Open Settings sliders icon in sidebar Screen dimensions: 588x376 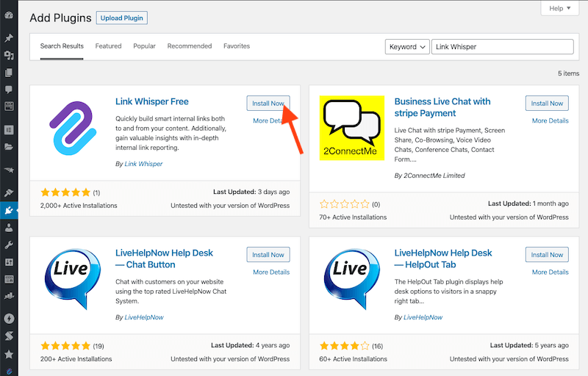coord(9,262)
